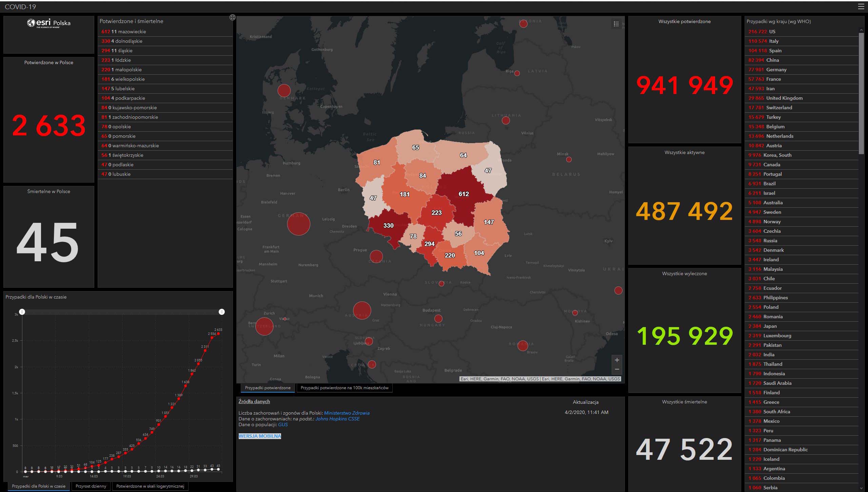Select Przypadki potwierdzone map tab
The width and height of the screenshot is (868, 492).
[268, 388]
